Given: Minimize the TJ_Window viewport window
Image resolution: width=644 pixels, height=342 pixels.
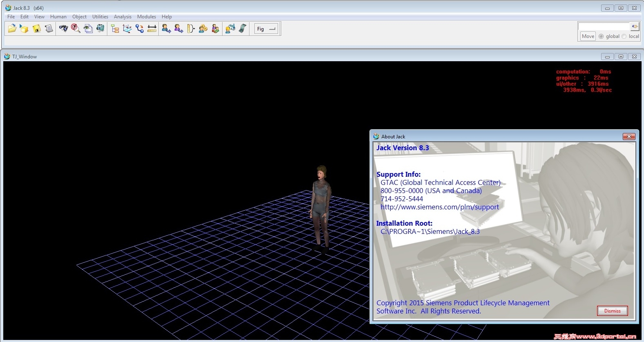Looking at the screenshot, I should click(607, 56).
